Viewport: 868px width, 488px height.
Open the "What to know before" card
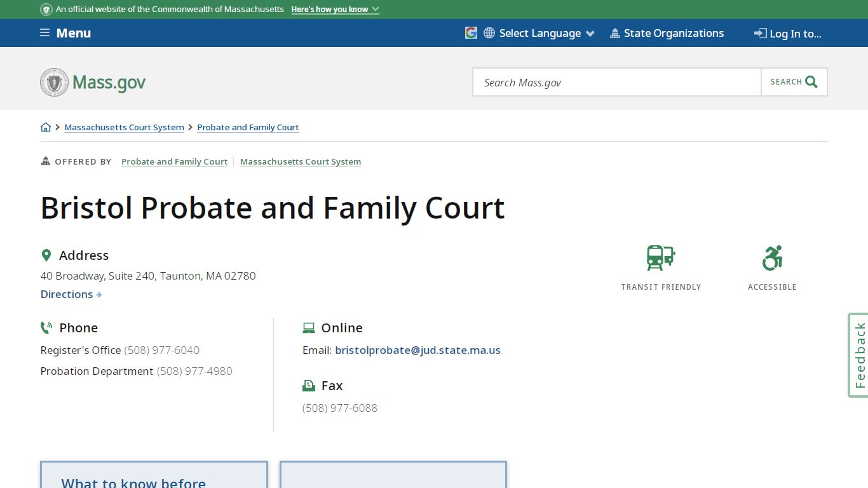coord(154,475)
